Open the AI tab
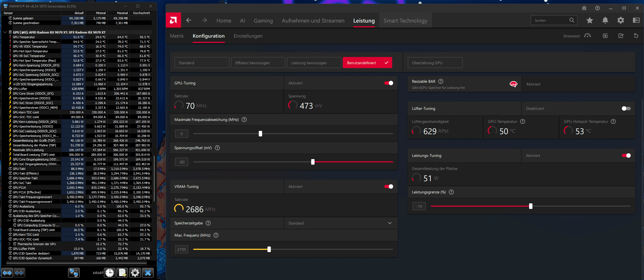Screen dimensions: 644x280 (x=243, y=21)
